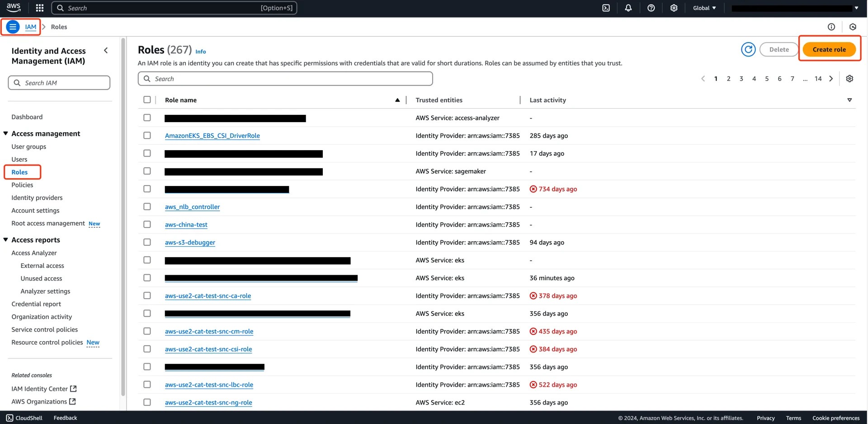Open the Last activity column sort dropdown
Screen dimensions: 868x424
pyautogui.click(x=849, y=100)
